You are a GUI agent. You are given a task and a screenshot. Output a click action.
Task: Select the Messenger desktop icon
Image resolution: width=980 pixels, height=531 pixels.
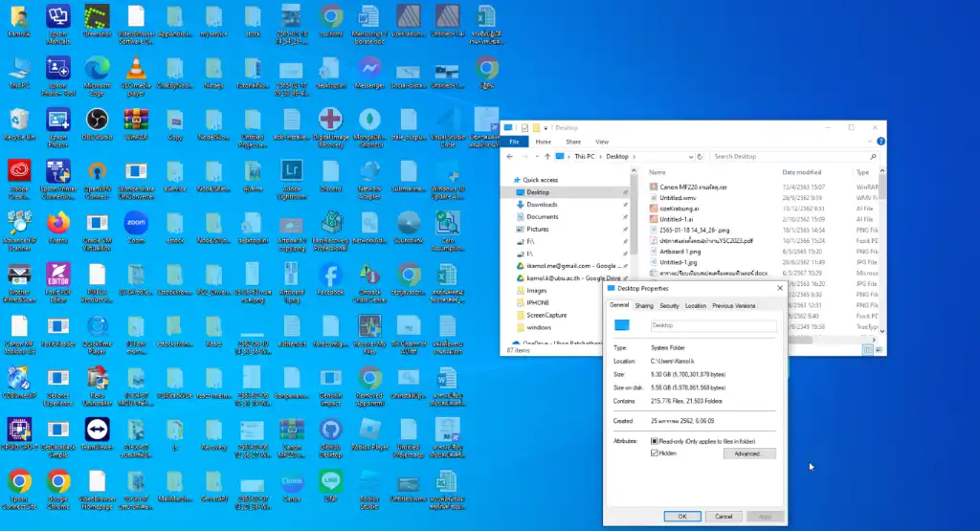coord(369,73)
